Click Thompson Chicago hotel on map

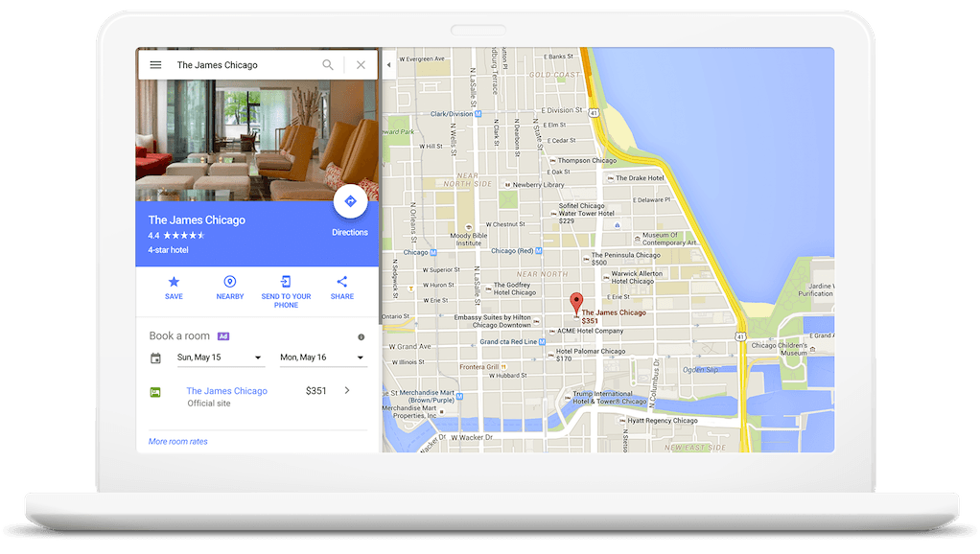point(587,160)
